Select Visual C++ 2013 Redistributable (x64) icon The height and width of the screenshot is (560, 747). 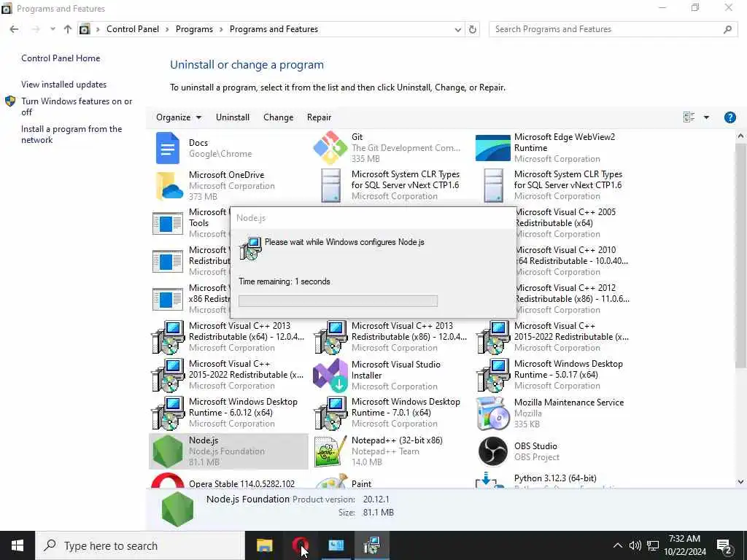click(168, 337)
